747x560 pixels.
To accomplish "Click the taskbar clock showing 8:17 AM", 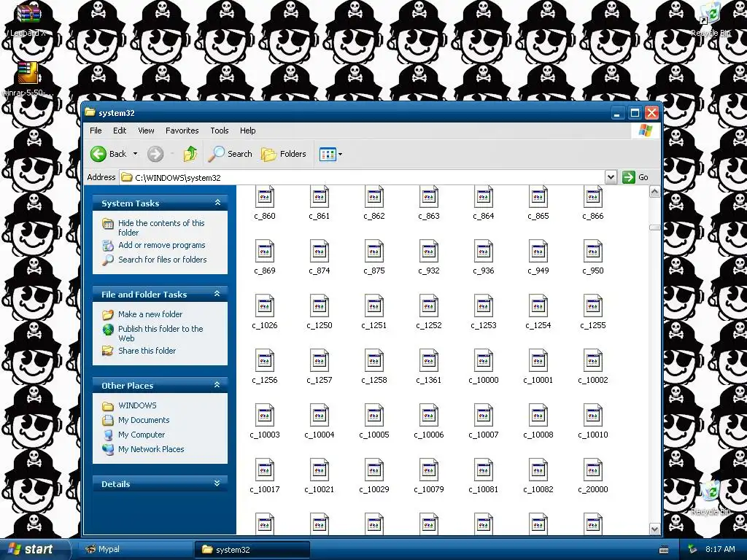I will click(x=720, y=549).
